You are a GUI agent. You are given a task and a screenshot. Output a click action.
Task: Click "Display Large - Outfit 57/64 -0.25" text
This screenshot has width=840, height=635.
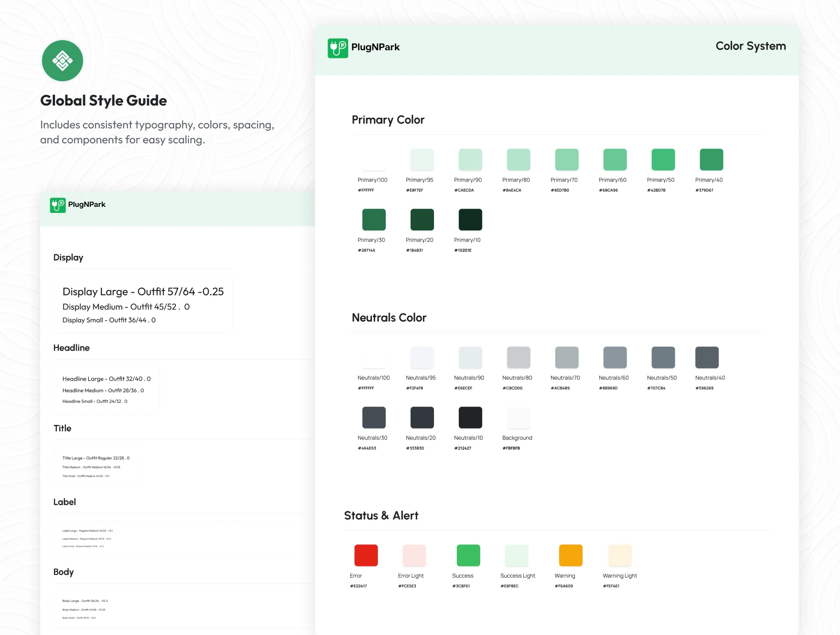(143, 292)
